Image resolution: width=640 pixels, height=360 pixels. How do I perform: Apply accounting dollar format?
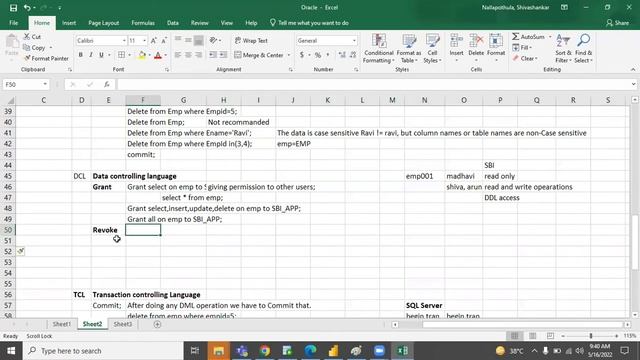pyautogui.click(x=302, y=55)
